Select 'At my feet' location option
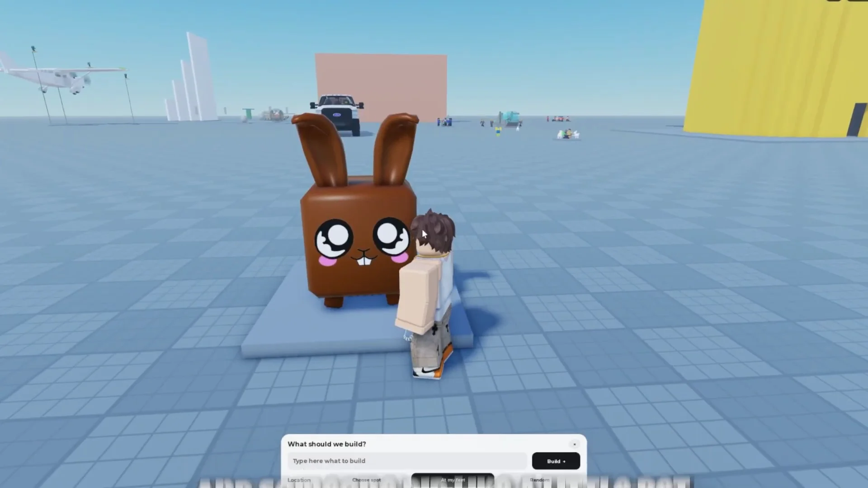This screenshot has height=488, width=868. [x=453, y=480]
